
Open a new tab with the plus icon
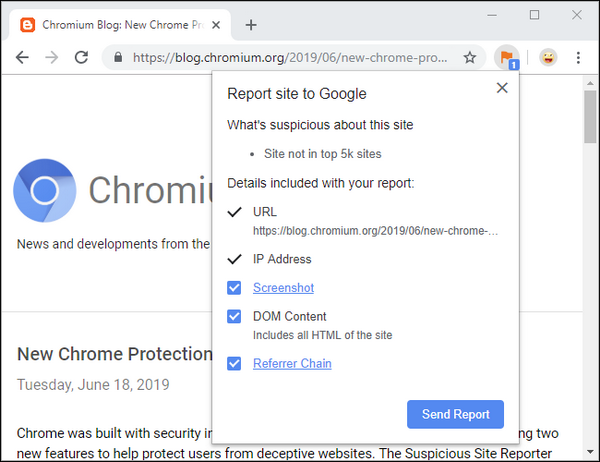point(251,24)
